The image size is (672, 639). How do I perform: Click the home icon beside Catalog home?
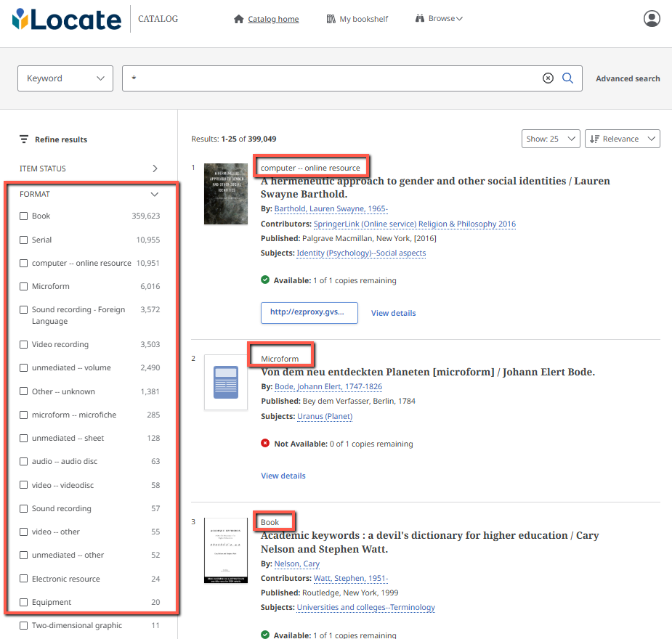238,18
